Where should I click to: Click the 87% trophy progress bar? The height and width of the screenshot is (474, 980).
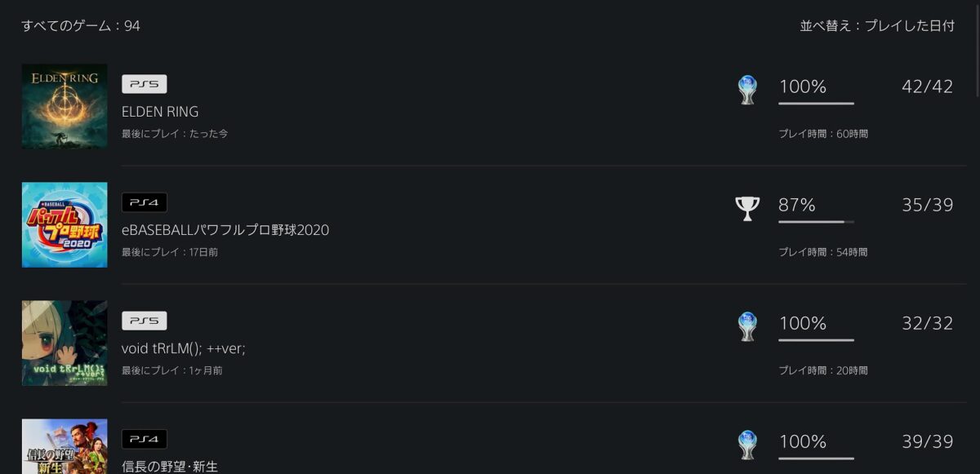(817, 222)
